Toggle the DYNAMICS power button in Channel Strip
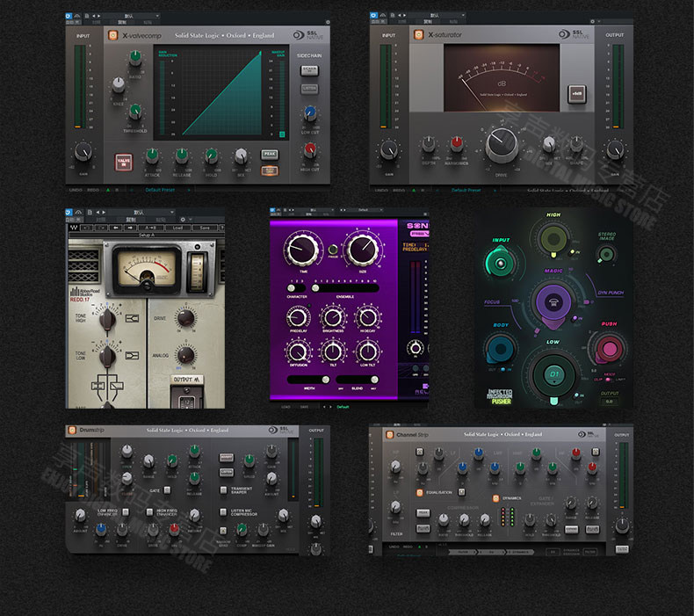 (495, 498)
